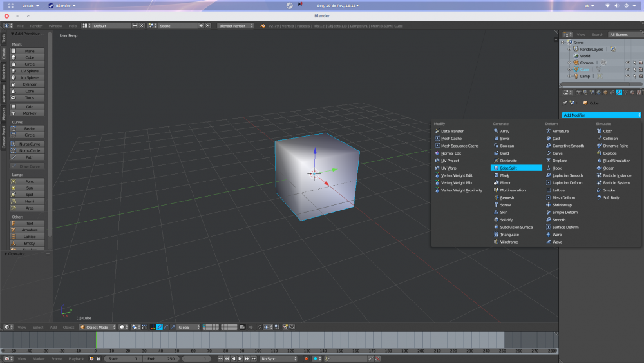Select the Object constraints chain icon
This screenshot has width=644, height=363.
[612, 93]
